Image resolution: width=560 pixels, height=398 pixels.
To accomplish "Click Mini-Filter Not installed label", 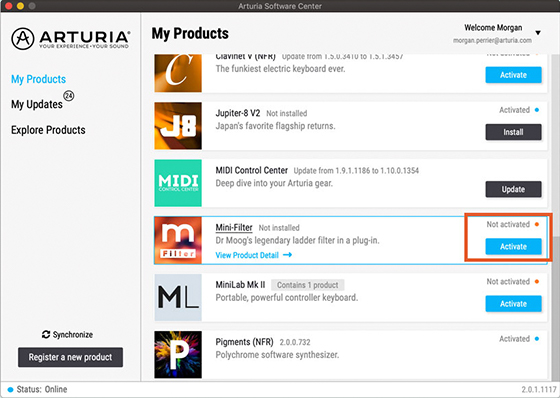I will coord(279,228).
